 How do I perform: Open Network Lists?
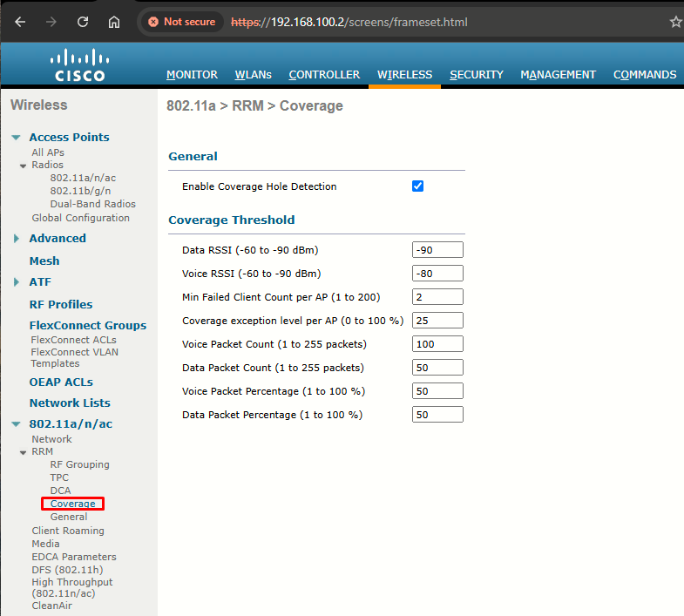[70, 403]
